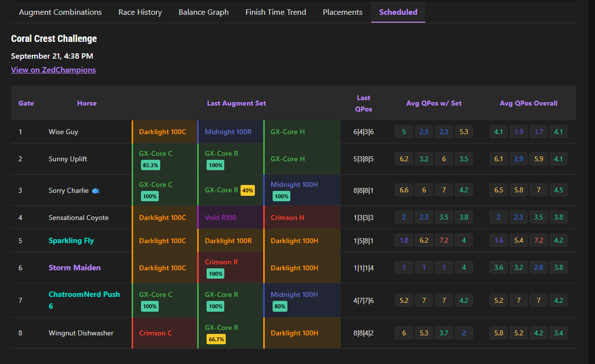
Task: Select the Scheduled tab
Action: [398, 12]
